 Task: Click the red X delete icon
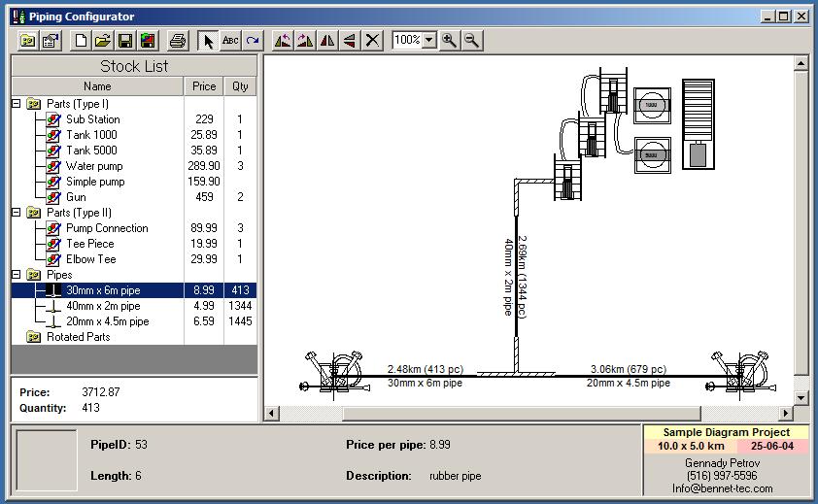373,40
